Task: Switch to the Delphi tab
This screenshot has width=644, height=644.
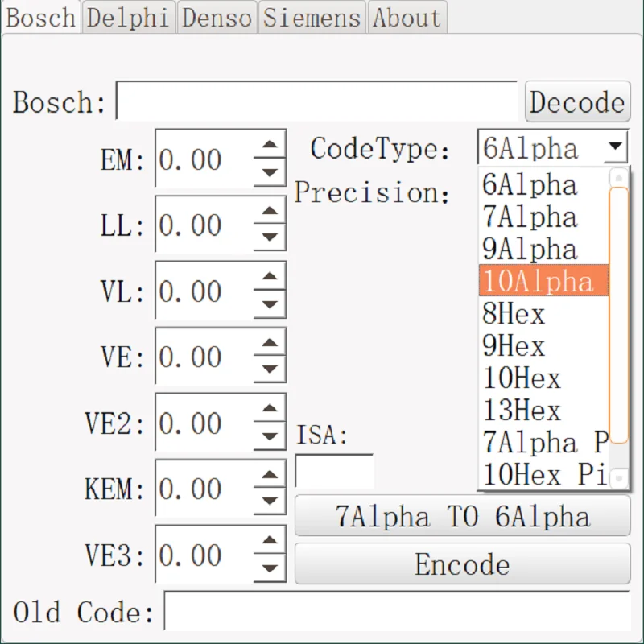Action: [129, 18]
